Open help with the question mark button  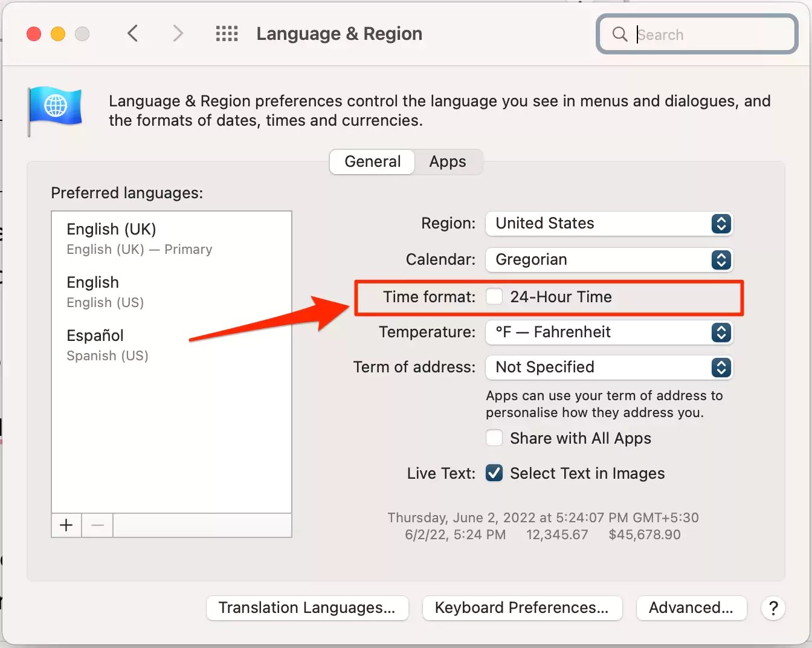pos(773,608)
